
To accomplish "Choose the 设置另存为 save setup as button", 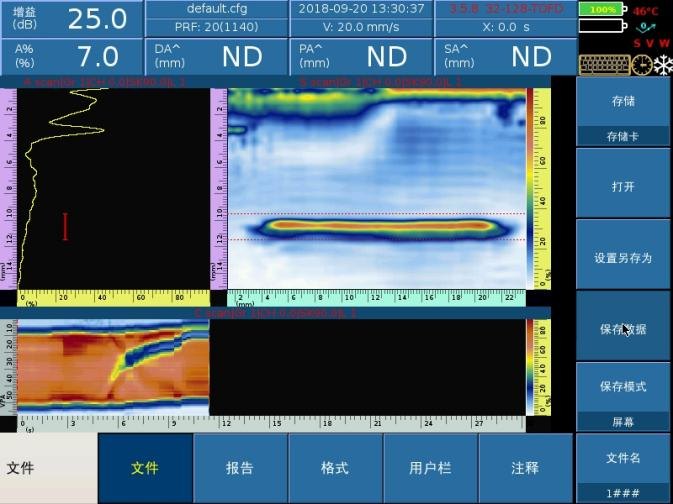I will tap(623, 254).
